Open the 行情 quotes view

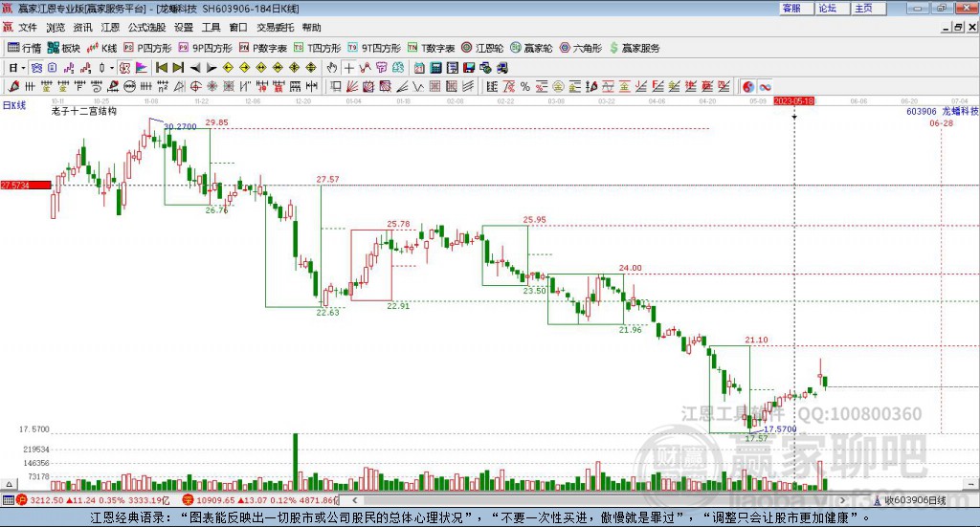point(24,48)
